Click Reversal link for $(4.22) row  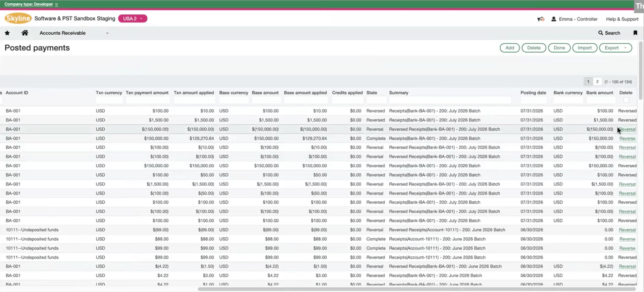point(627,266)
